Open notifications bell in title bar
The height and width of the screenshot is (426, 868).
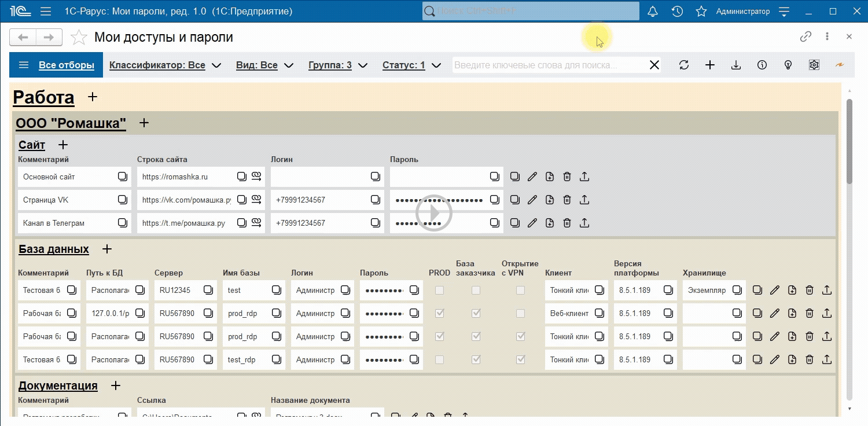pos(653,12)
